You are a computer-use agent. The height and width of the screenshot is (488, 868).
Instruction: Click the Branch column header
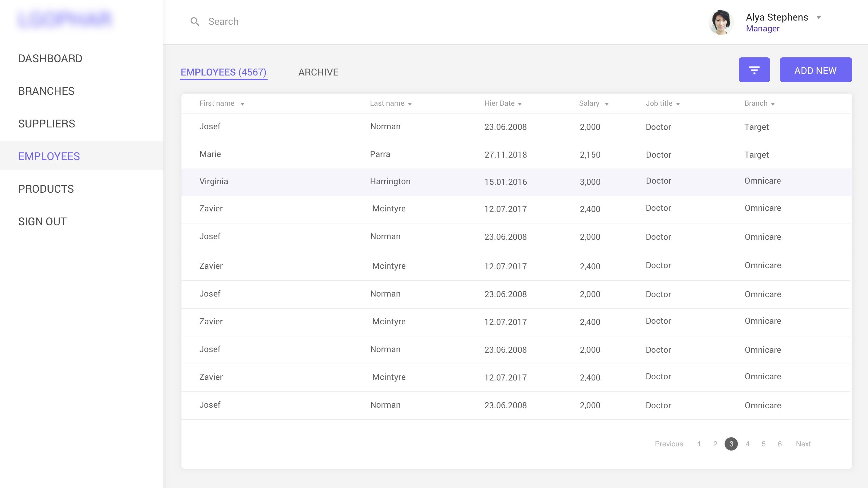point(756,104)
